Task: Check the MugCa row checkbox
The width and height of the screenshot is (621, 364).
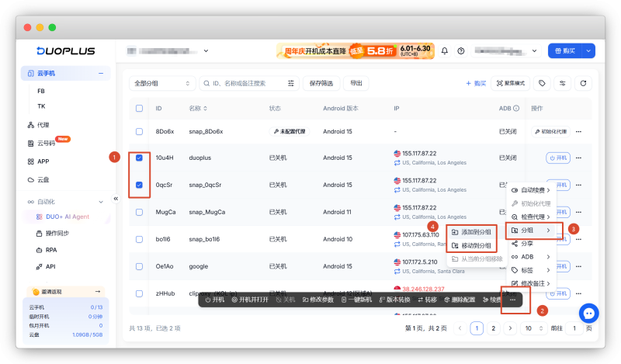Action: click(x=139, y=212)
